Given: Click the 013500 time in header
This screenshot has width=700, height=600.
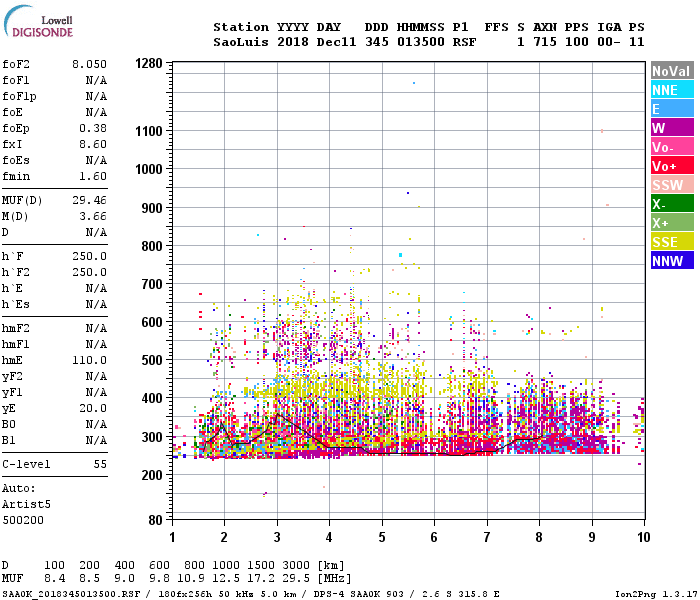Looking at the screenshot, I should (421, 42).
